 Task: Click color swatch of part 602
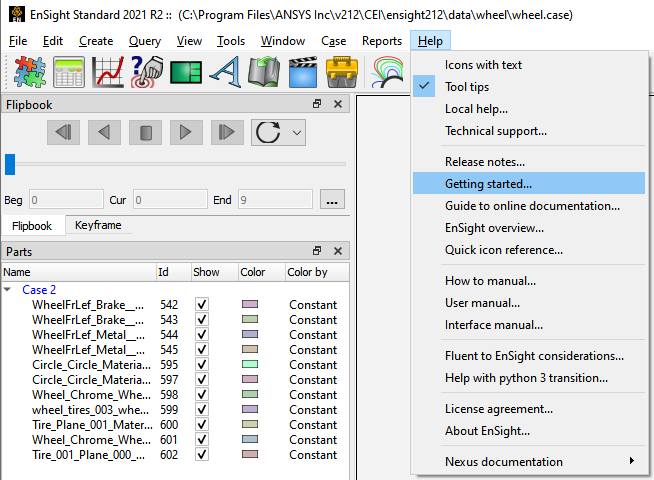coord(250,454)
